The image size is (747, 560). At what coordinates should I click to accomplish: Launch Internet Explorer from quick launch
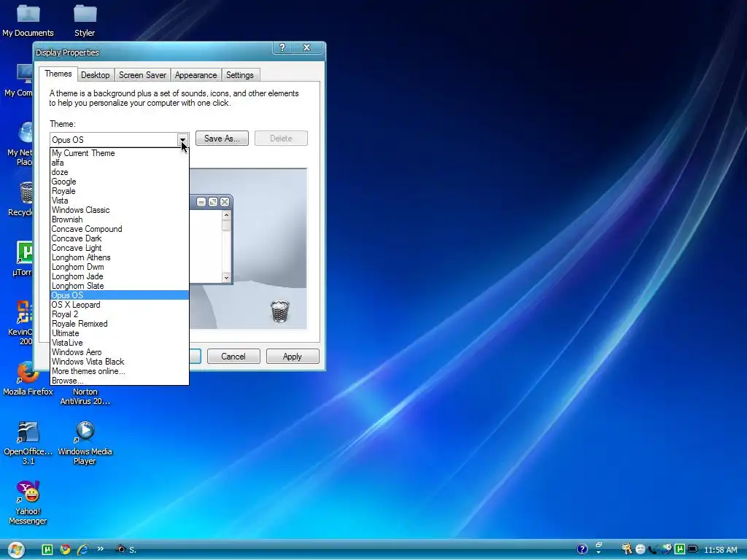(x=82, y=550)
